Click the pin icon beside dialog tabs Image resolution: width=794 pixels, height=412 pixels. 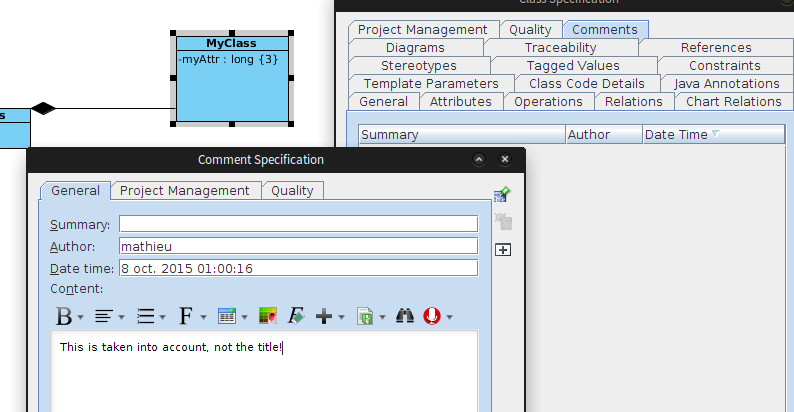pyautogui.click(x=503, y=194)
